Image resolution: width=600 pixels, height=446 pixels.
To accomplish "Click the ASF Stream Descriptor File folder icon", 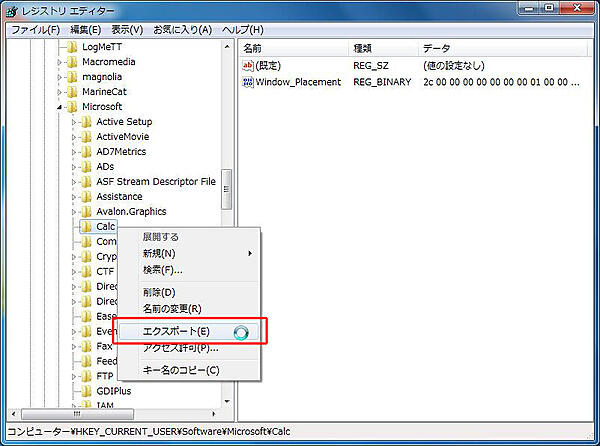I will (86, 182).
